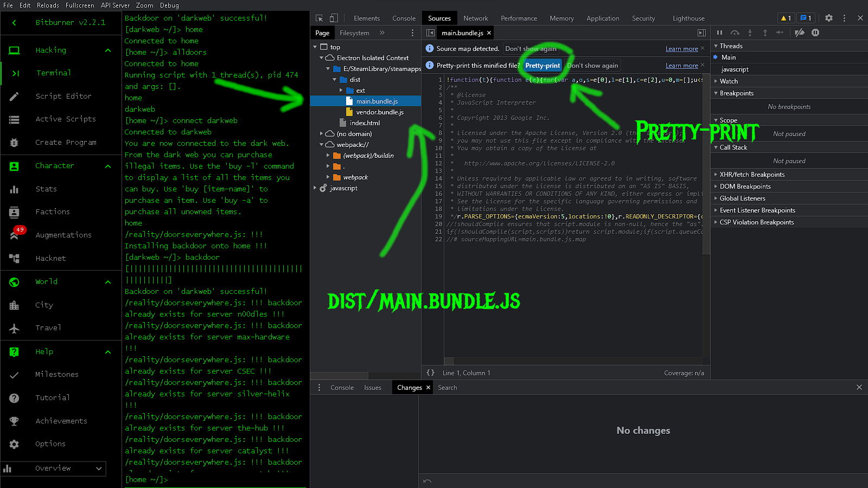
Task: Click the horizontal scrollbar under the code
Action: point(573,361)
